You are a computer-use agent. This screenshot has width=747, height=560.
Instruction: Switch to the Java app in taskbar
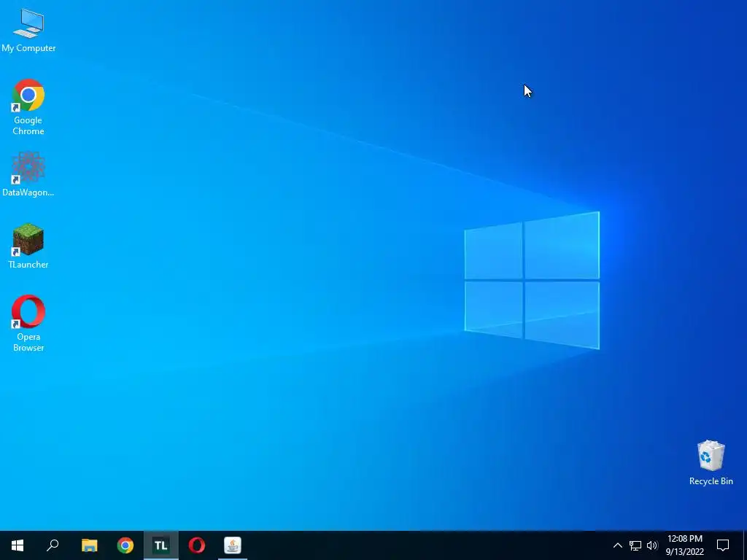(233, 545)
